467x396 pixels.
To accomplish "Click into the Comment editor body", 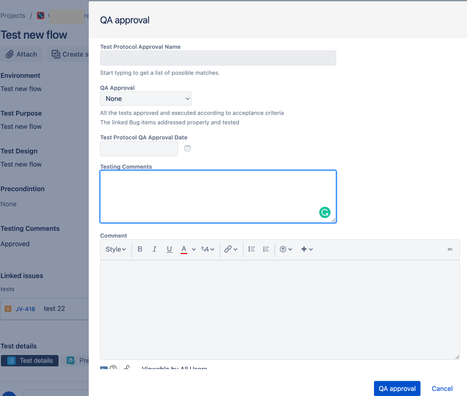I will pyautogui.click(x=280, y=310).
